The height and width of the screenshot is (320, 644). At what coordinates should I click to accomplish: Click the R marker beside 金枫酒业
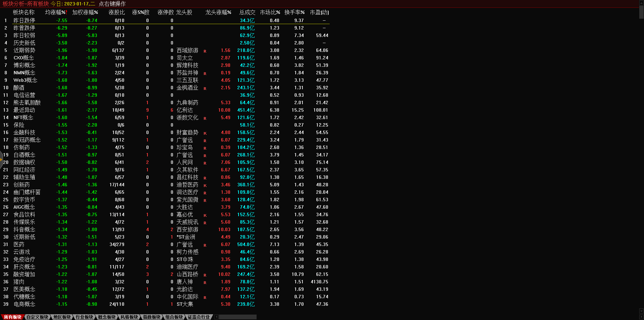(x=205, y=89)
